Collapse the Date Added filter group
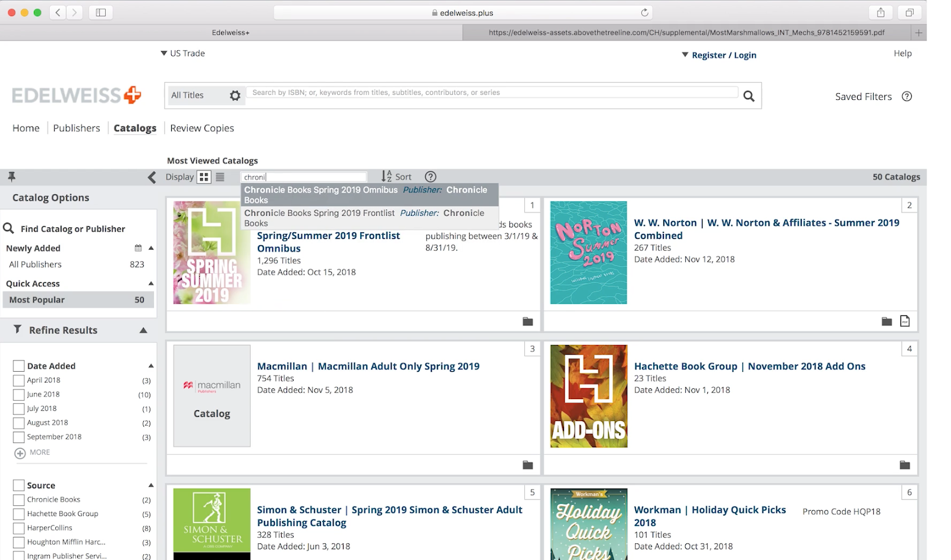 [x=151, y=366]
